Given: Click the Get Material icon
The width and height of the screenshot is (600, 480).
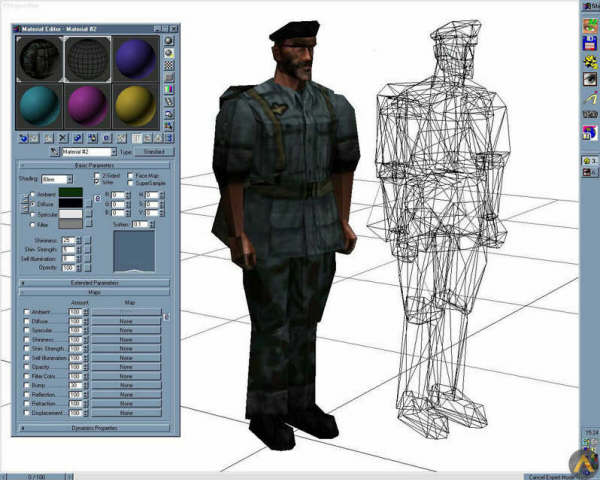Looking at the screenshot, I should click(22, 137).
